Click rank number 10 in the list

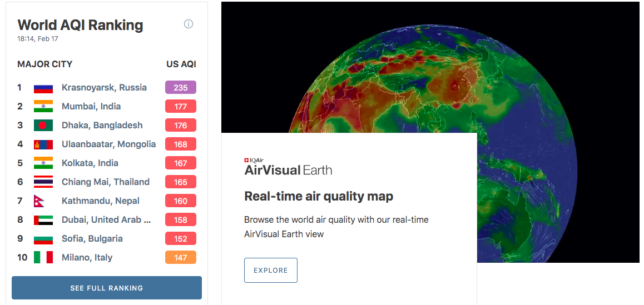tap(22, 257)
